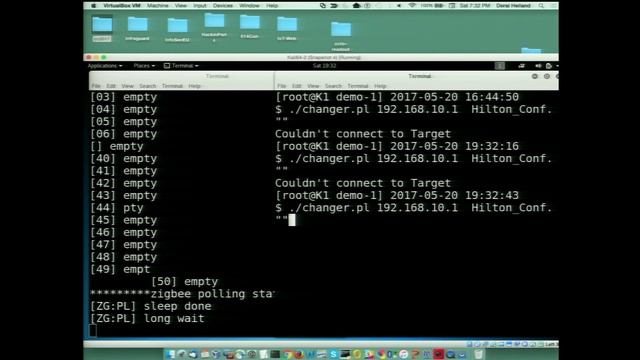The image size is (640, 360).
Task: Click the line "[03] empty" in left terminal
Action: click(124, 97)
